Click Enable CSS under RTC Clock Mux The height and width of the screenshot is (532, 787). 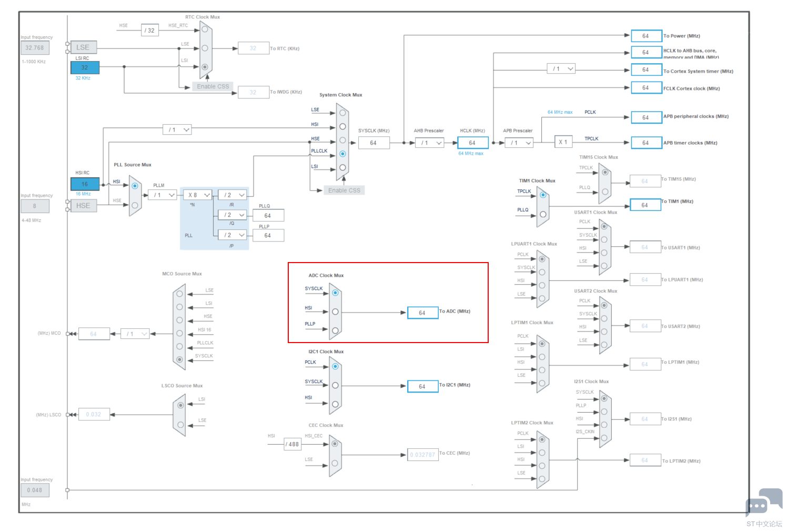(x=213, y=86)
